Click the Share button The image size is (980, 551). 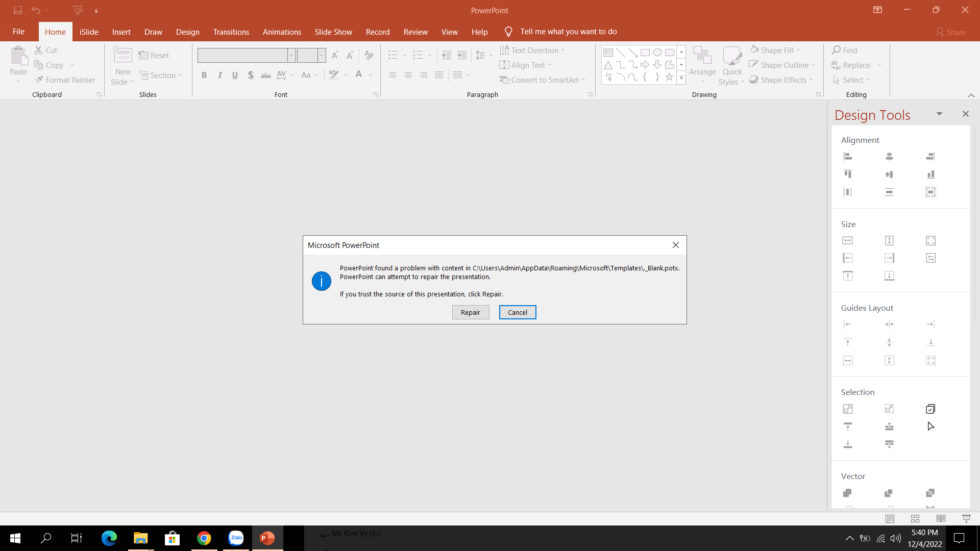(950, 32)
